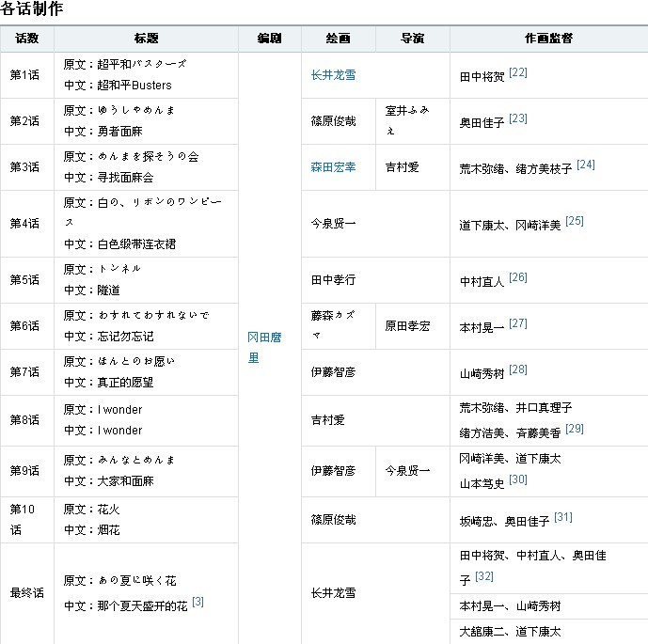Open the 长井龙雪 link in episode 1 row
The image size is (648, 644).
click(x=333, y=75)
